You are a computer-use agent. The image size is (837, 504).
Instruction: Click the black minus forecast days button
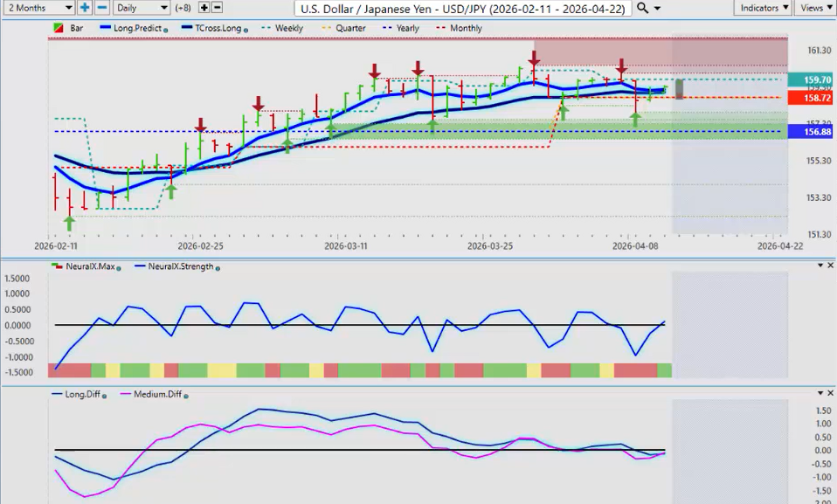click(x=218, y=7)
